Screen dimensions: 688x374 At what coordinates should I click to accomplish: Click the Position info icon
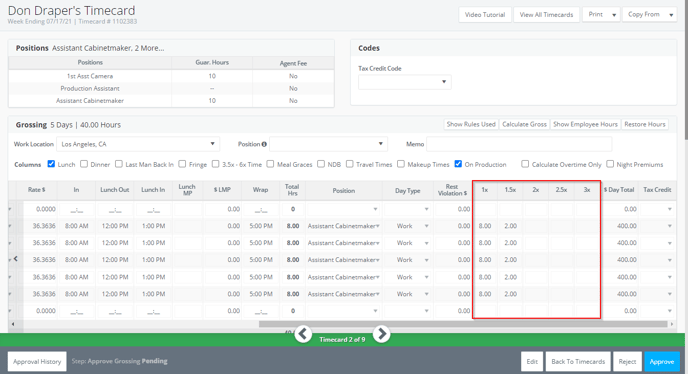[264, 144]
